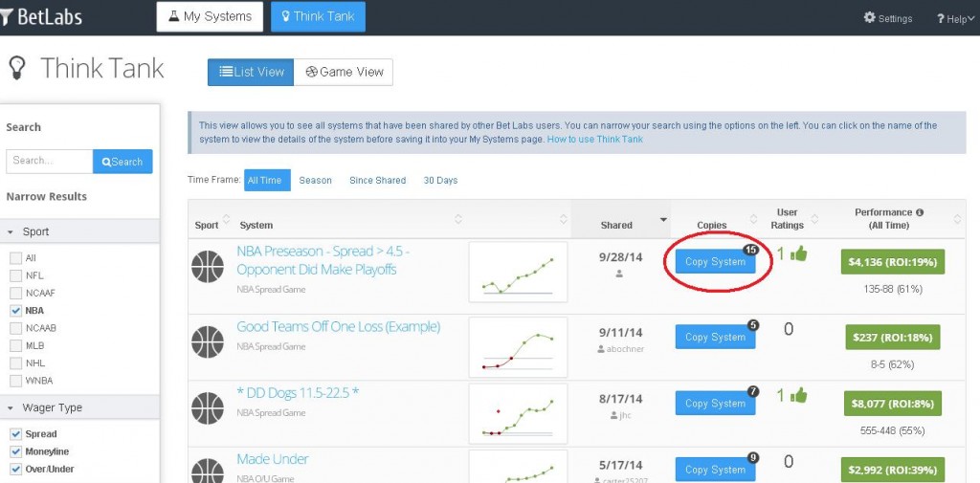The image size is (980, 483).
Task: Click basketball icon for Good Teams row
Action: tap(208, 341)
